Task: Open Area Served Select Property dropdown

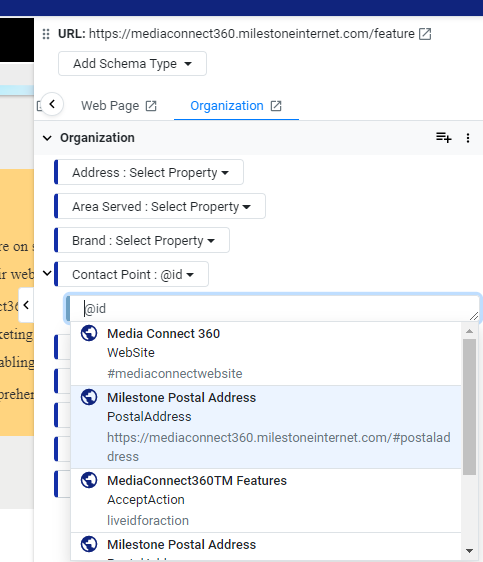Action: coord(161,206)
